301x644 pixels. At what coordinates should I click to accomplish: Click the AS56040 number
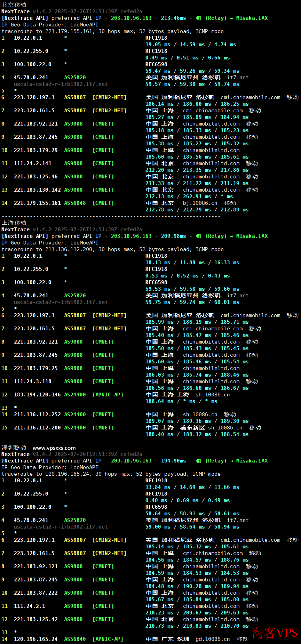75,639
